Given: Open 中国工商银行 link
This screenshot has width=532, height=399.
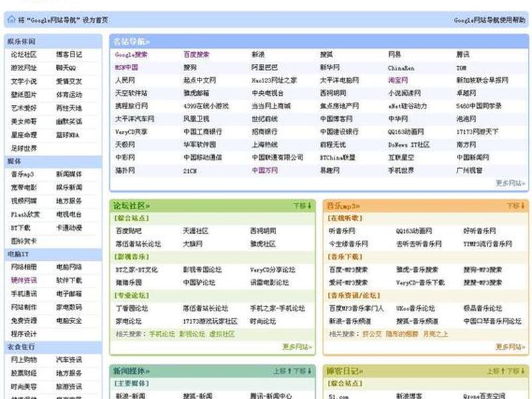Looking at the screenshot, I should coord(203,132).
